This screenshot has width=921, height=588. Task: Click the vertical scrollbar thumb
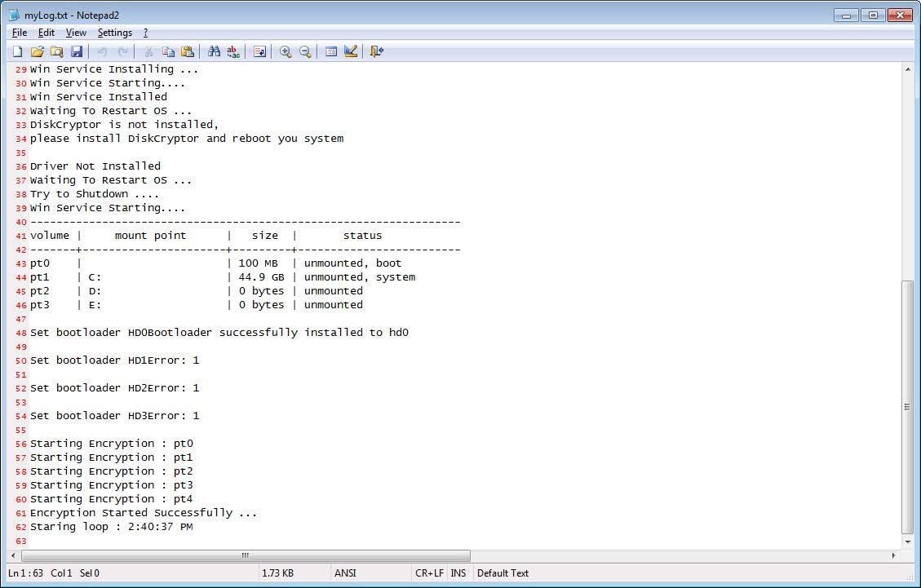click(x=908, y=406)
